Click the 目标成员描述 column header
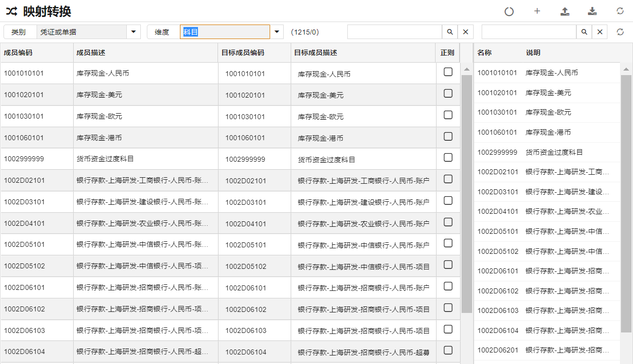 pyautogui.click(x=316, y=53)
